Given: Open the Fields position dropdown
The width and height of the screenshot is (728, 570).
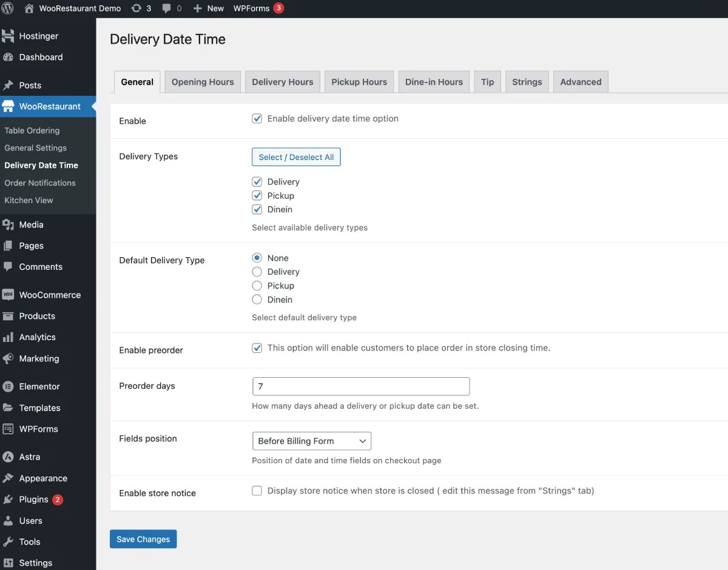Looking at the screenshot, I should [x=311, y=441].
